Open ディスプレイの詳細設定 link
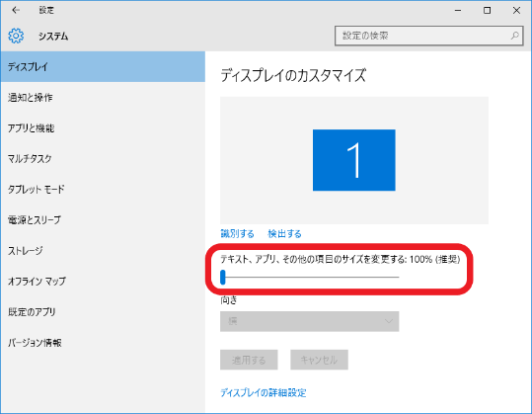Image resolution: width=532 pixels, height=414 pixels. point(264,393)
